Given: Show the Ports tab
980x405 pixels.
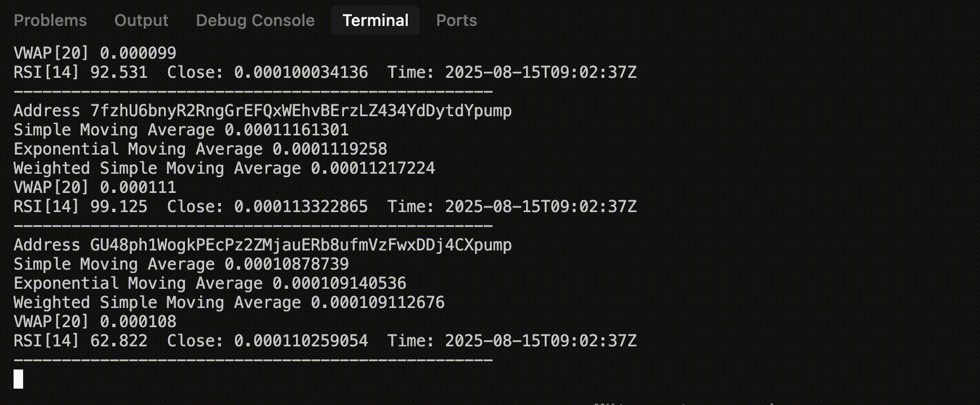Looking at the screenshot, I should coord(456,20).
